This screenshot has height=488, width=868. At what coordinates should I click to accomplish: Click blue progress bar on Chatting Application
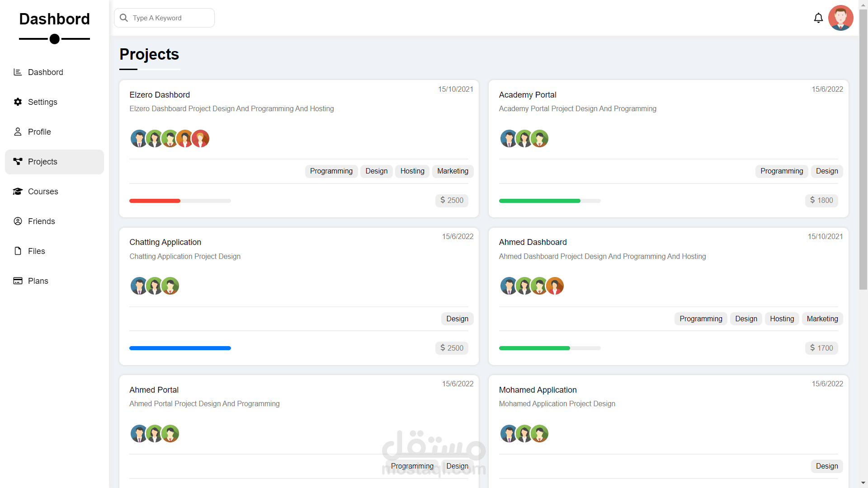point(180,348)
